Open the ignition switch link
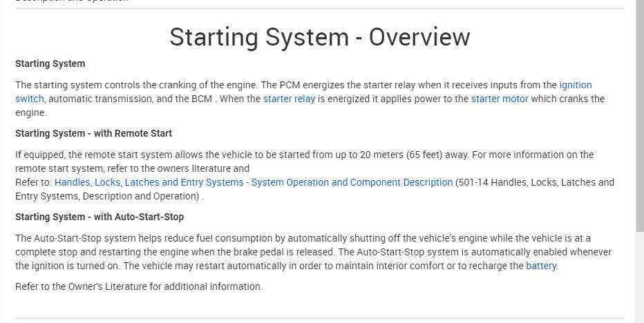The image size is (644, 323). tap(575, 85)
